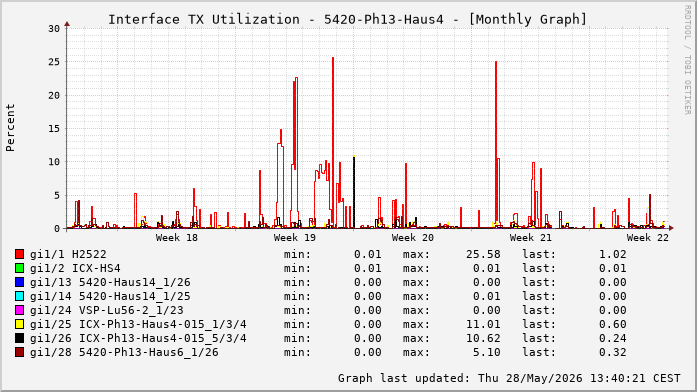Click the max value 5.10
697x392 pixels.
[x=487, y=352]
